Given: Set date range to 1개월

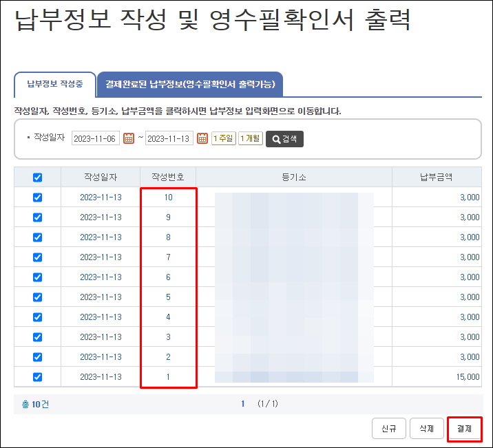Looking at the screenshot, I should pyautogui.click(x=250, y=138).
